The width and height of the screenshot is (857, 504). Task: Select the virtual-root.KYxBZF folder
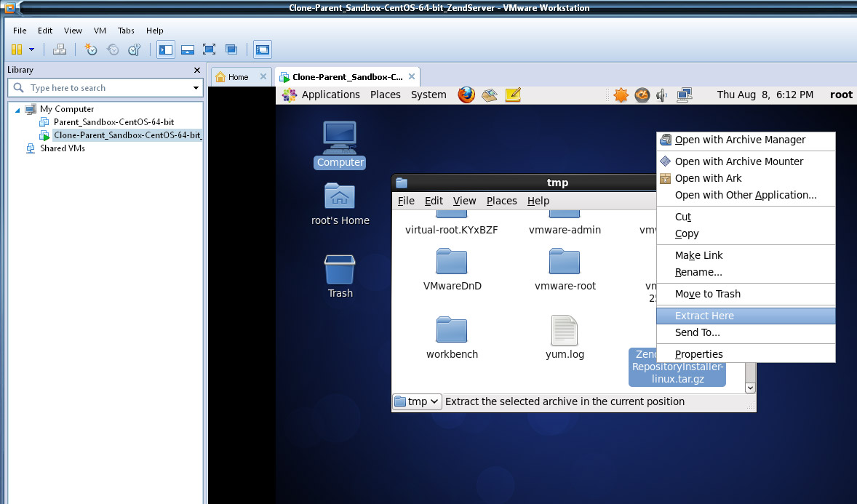(x=452, y=223)
